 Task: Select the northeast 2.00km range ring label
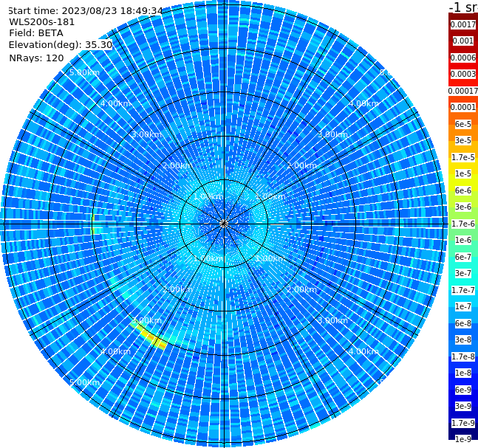click(x=302, y=165)
